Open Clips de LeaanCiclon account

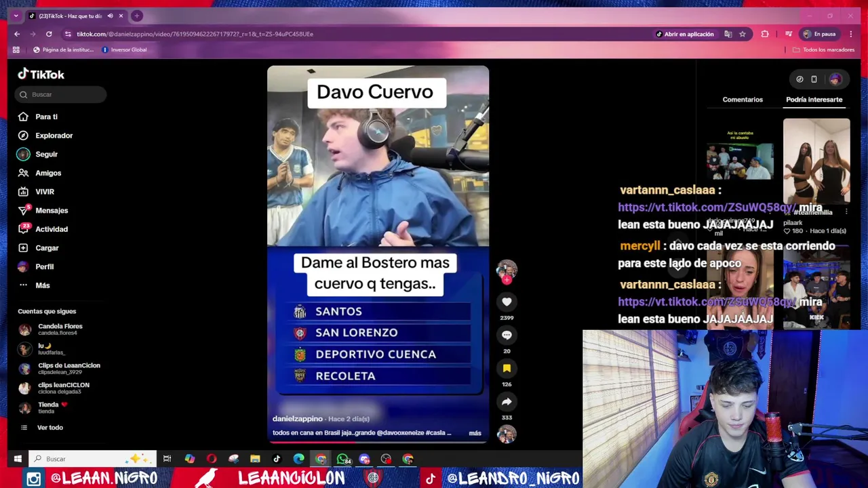click(59, 369)
